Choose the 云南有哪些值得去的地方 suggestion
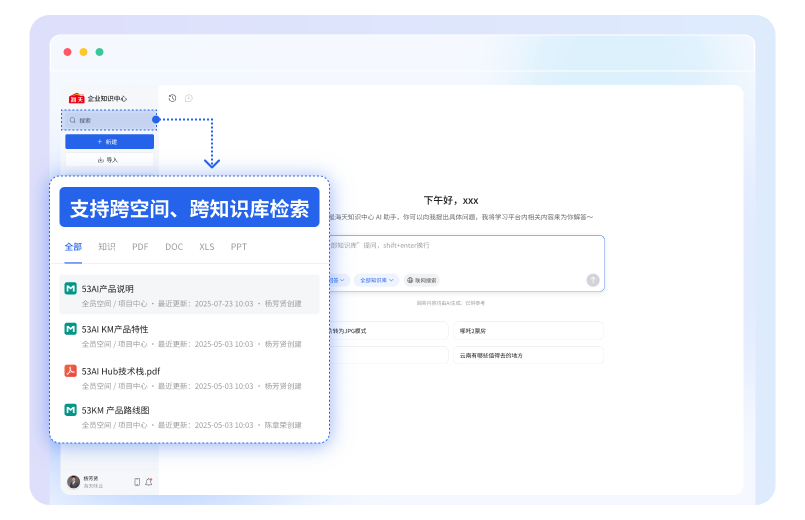 (528, 355)
